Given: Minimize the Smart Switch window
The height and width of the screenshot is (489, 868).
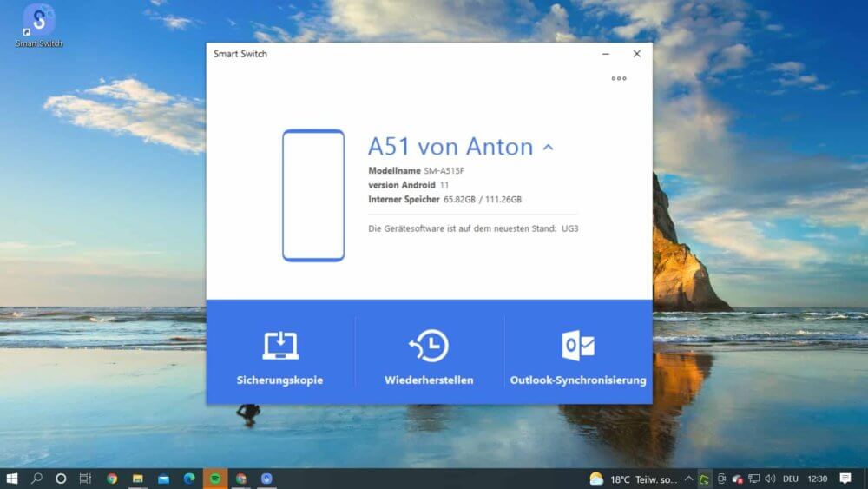Looking at the screenshot, I should 606,54.
